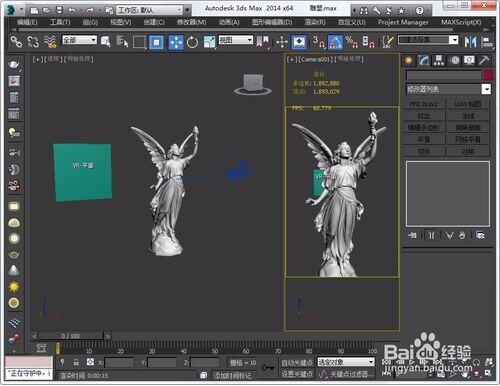Image resolution: width=500 pixels, height=386 pixels.
Task: Click the cone icon in left toolbar
Action: (14, 270)
